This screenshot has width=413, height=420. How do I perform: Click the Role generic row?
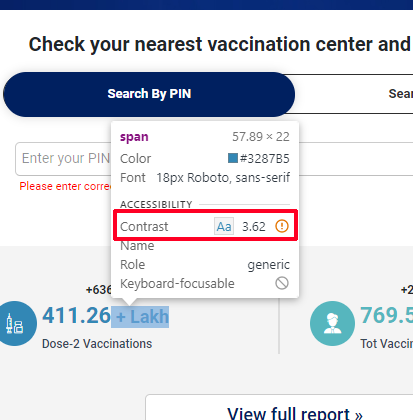[205, 265]
